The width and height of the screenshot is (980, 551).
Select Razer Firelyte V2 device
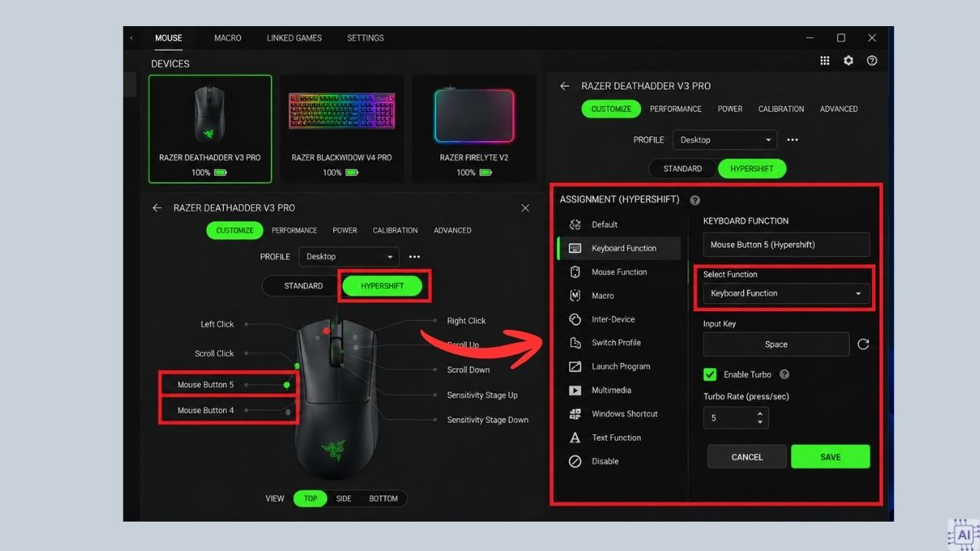[x=474, y=129]
